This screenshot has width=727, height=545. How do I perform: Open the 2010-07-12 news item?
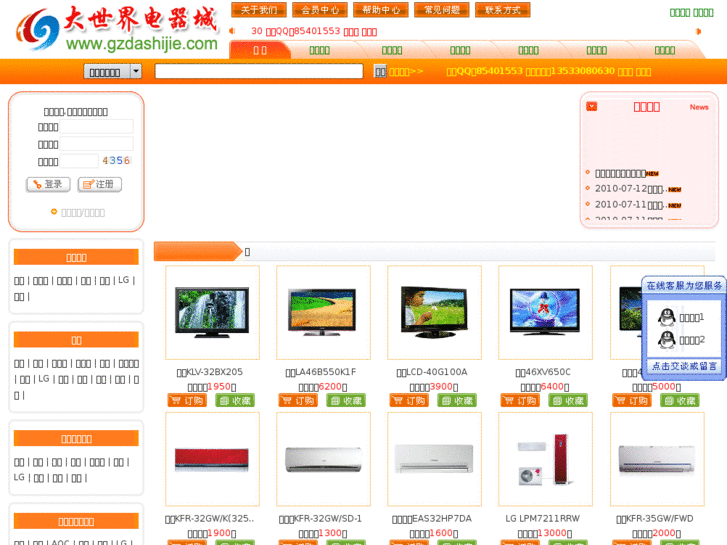point(632,189)
